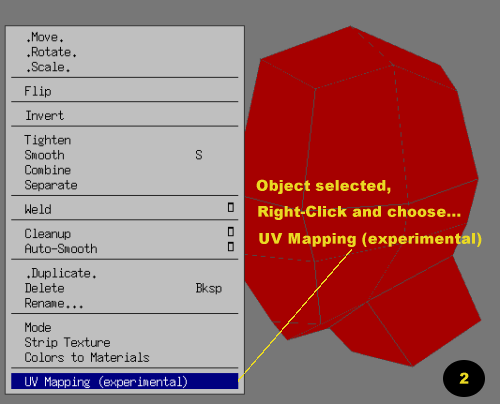This screenshot has width=500, height=404.
Task: Choose the Combine command
Action: point(124,170)
